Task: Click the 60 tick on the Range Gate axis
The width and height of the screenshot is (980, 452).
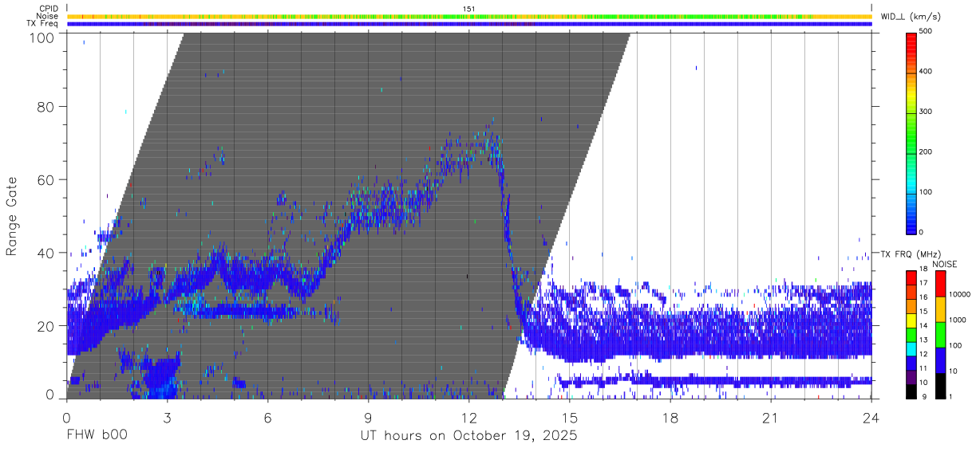Action: (46, 180)
